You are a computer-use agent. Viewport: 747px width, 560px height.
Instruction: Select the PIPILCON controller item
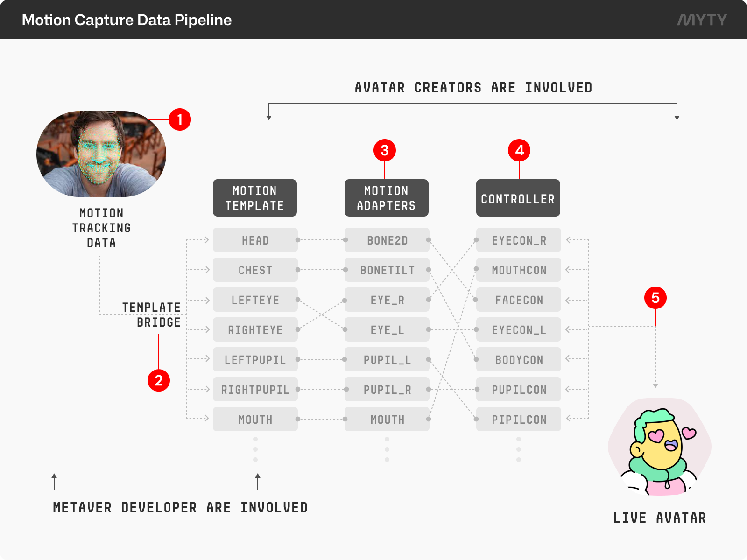coord(519,419)
